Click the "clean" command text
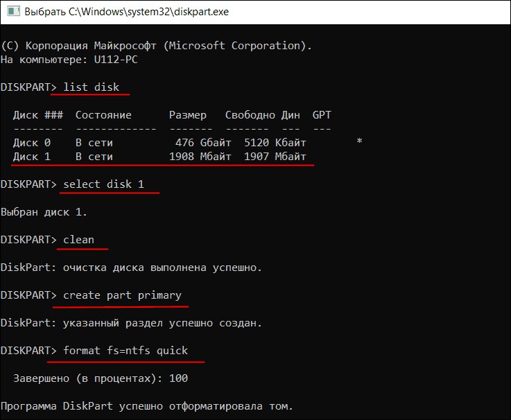Screen dimensions: 511x420 tap(78, 239)
